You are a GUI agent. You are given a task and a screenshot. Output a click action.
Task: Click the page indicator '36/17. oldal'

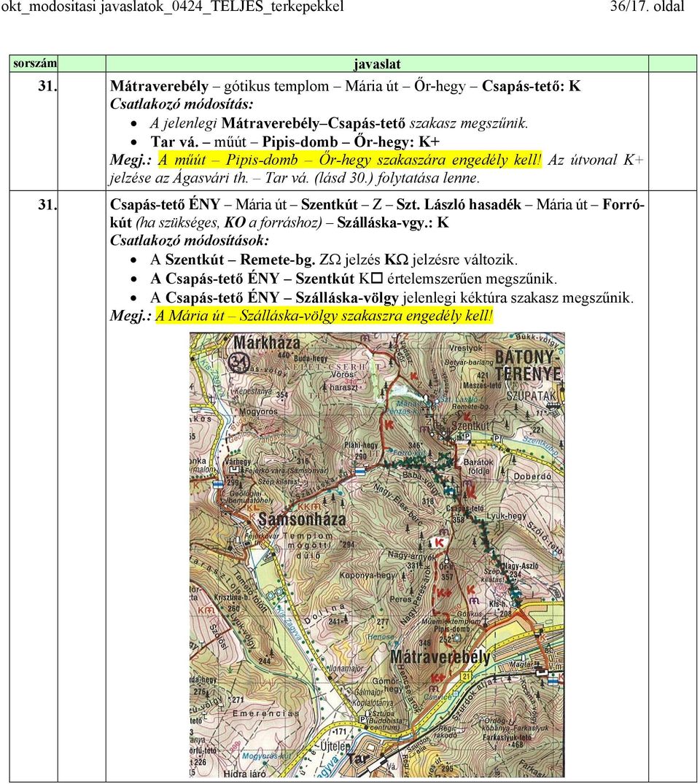[x=647, y=7]
